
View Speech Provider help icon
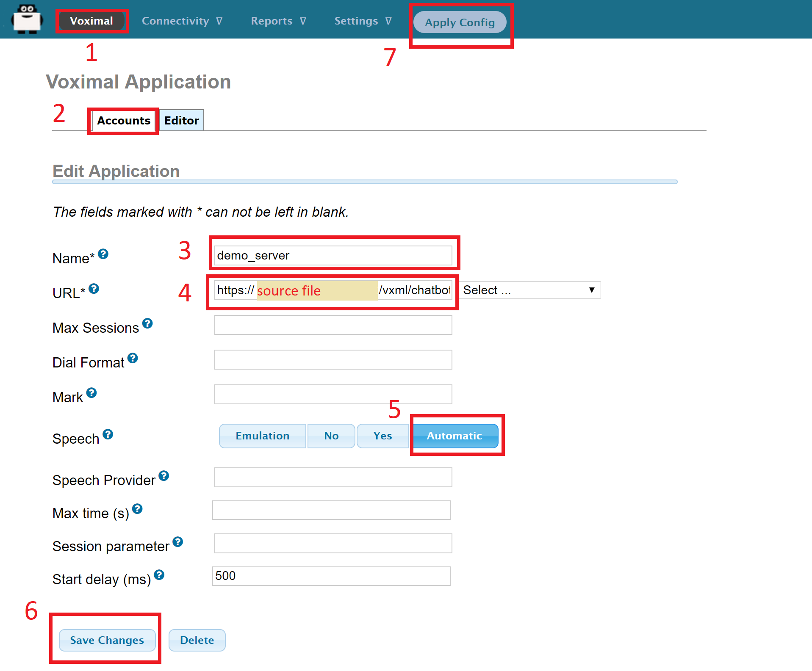164,476
